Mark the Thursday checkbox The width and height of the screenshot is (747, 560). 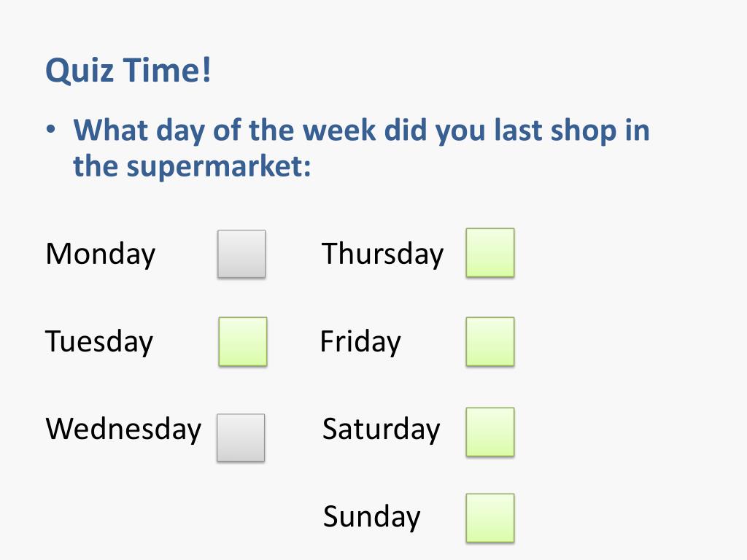[490, 252]
